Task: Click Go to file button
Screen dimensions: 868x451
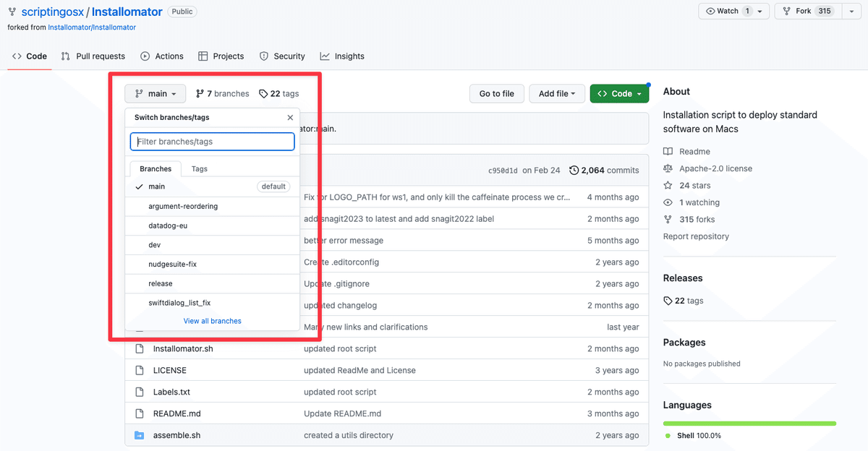Action: [497, 94]
